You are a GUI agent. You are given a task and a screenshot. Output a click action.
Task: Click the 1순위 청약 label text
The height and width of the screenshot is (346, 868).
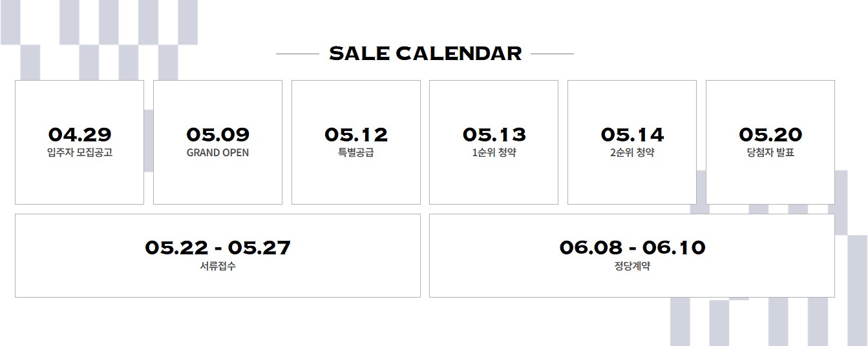tap(494, 153)
